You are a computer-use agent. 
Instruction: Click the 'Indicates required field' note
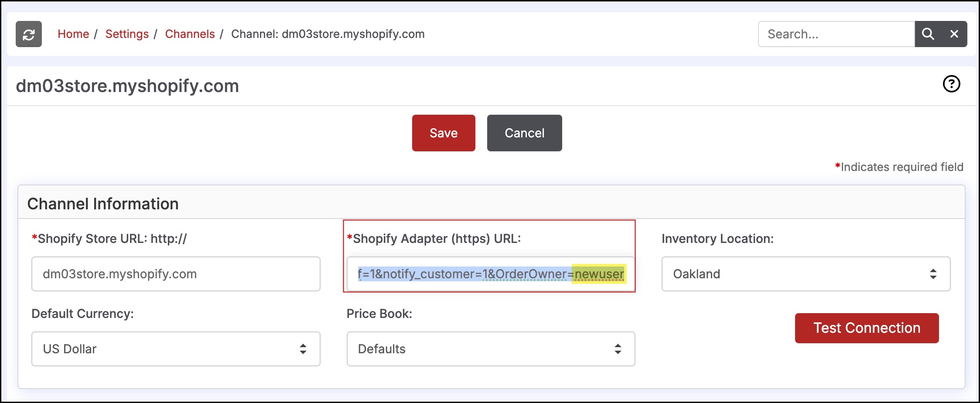pyautogui.click(x=899, y=167)
